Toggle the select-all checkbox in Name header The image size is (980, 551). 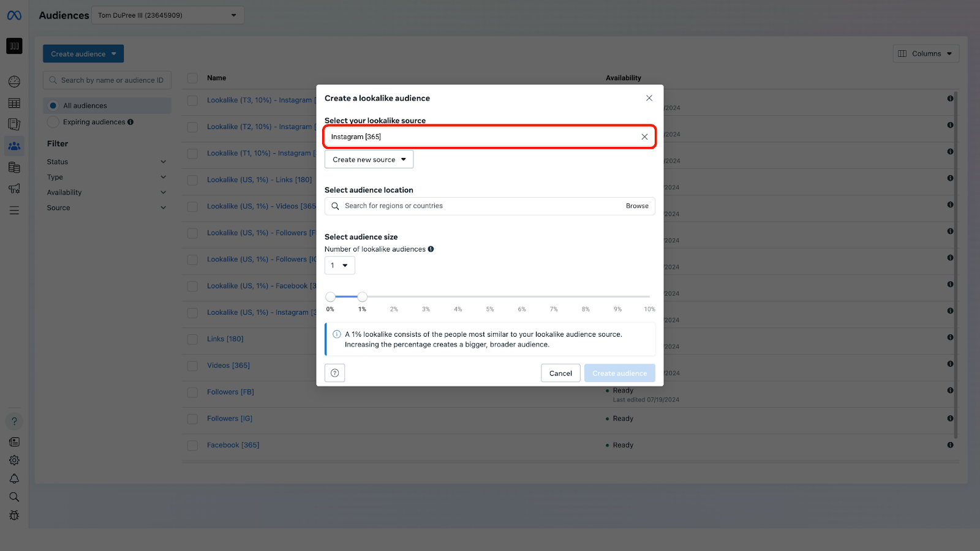192,78
